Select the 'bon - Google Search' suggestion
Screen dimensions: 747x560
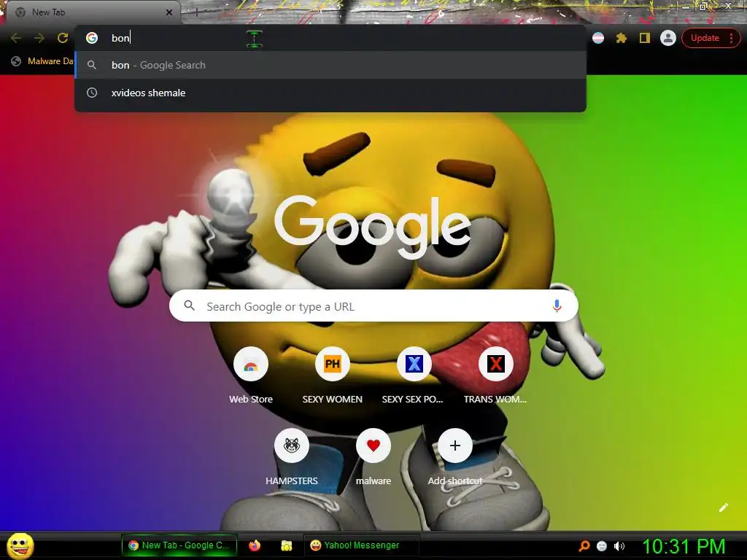[330, 65]
